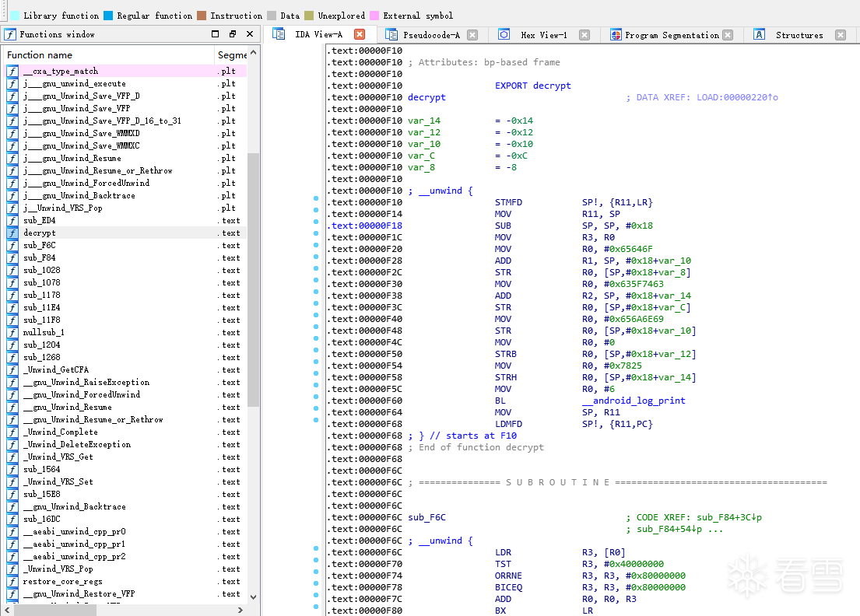Maximize the Functions window pane
Image resolution: width=860 pixels, height=616 pixels.
point(216,34)
